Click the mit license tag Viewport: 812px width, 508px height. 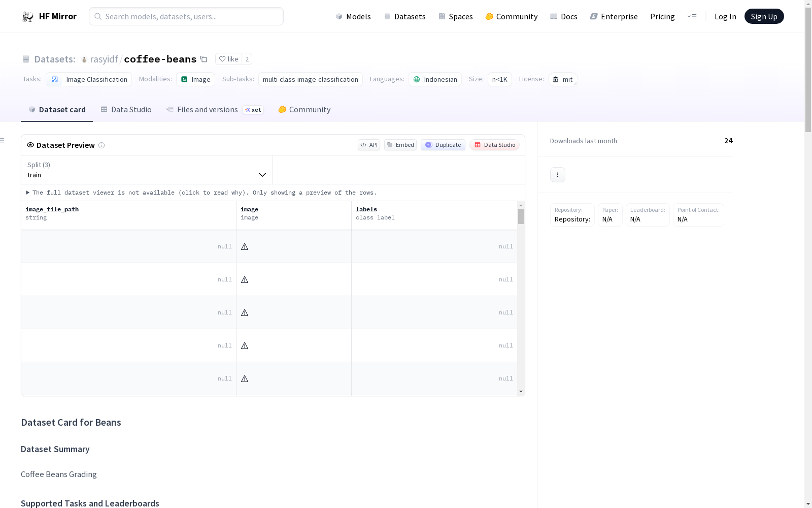coord(563,79)
